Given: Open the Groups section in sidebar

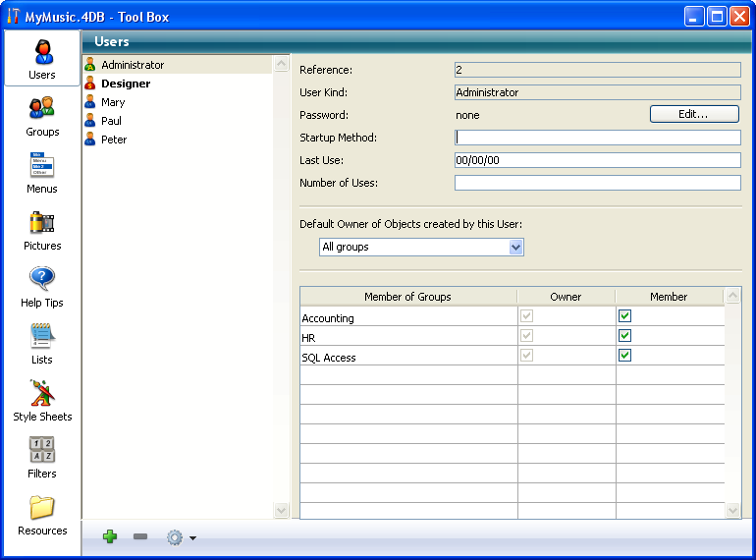Looking at the screenshot, I should pos(42,116).
